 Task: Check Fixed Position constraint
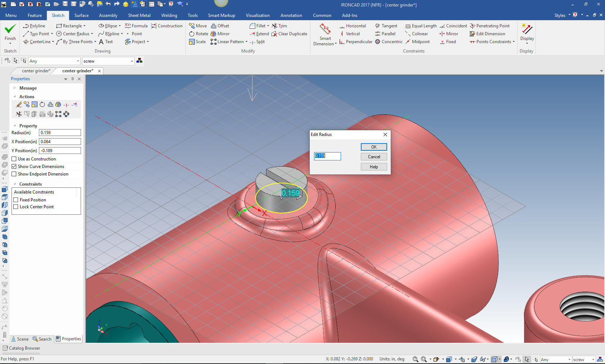(x=16, y=200)
